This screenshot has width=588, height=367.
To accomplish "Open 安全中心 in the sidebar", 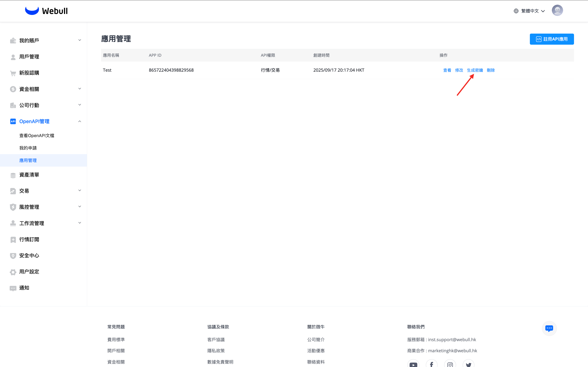I will pyautogui.click(x=29, y=255).
